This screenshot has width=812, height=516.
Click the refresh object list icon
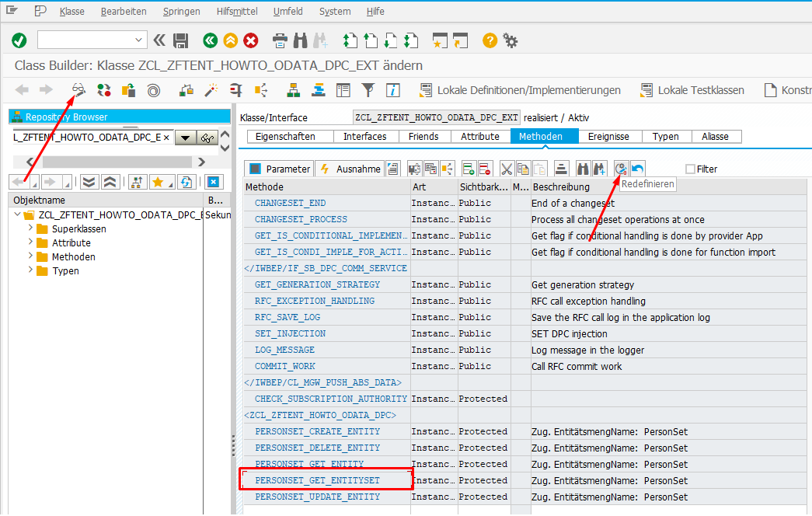(186, 182)
